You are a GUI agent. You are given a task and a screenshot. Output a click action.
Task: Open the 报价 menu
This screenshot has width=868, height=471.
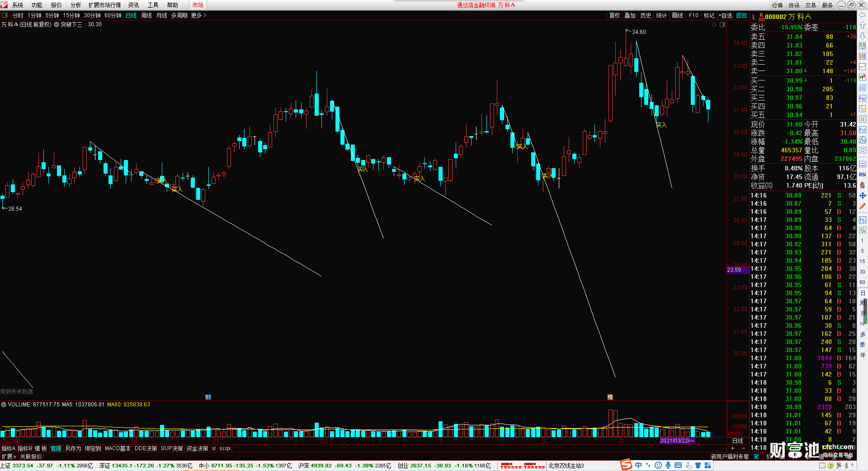click(57, 5)
